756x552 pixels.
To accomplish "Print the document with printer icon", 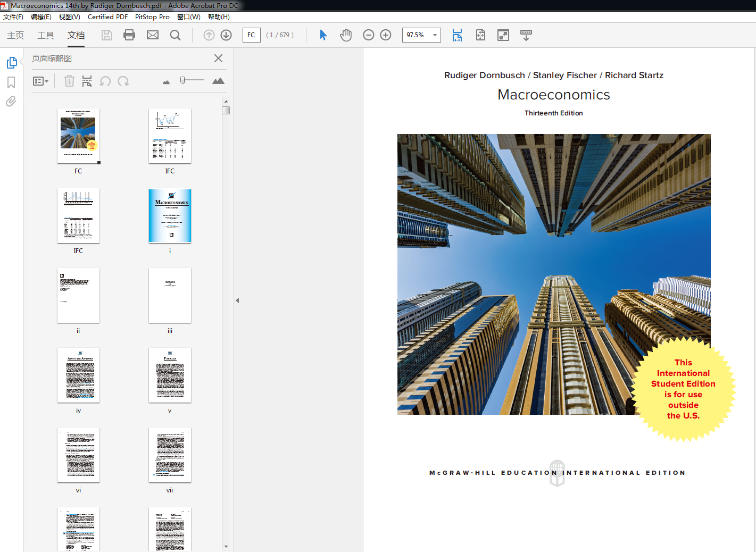I will click(x=129, y=35).
